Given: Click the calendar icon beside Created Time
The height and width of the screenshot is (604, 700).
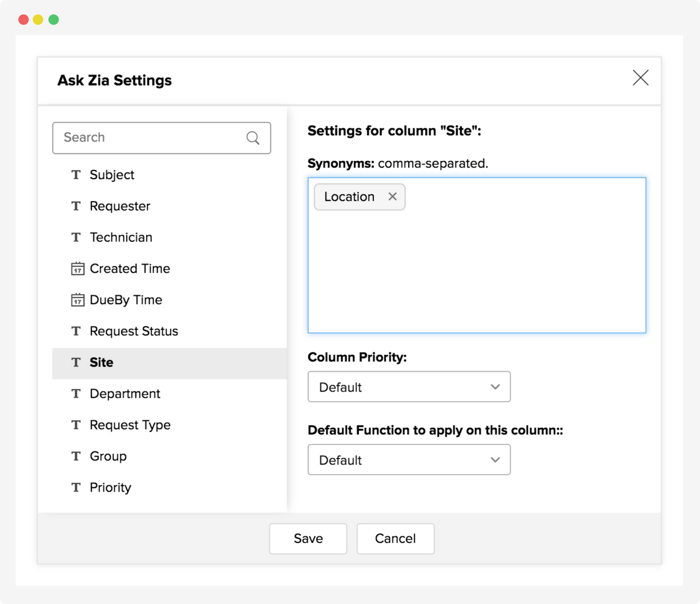Looking at the screenshot, I should (77, 268).
